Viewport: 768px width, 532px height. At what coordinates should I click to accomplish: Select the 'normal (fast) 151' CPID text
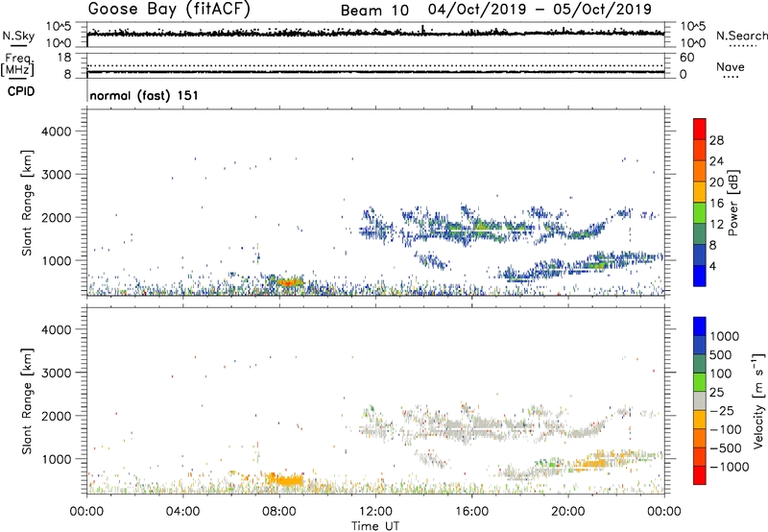(x=144, y=95)
